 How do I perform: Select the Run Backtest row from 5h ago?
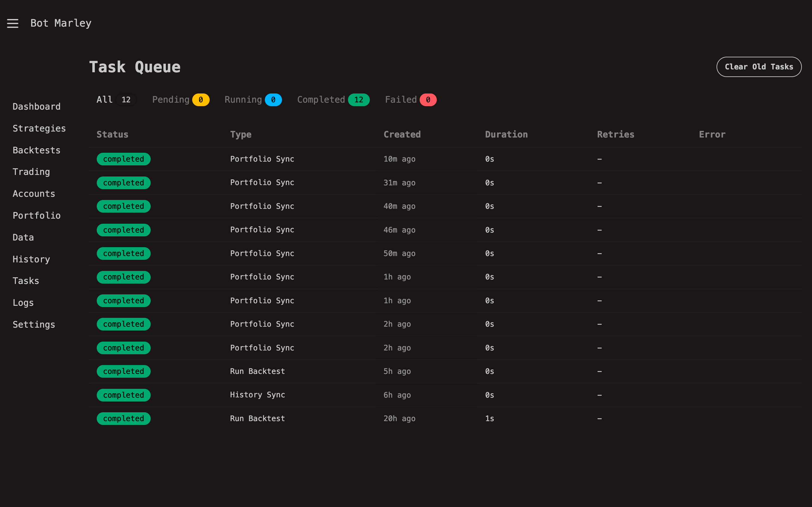point(257,371)
